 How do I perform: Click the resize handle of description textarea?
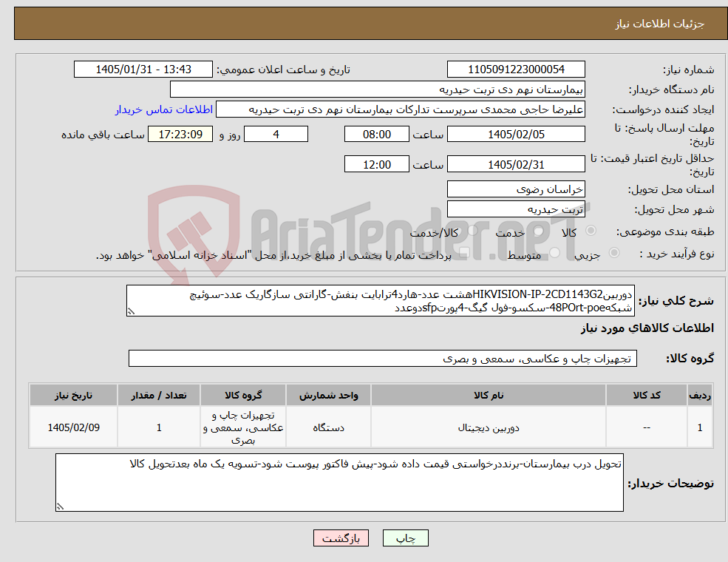point(131,311)
